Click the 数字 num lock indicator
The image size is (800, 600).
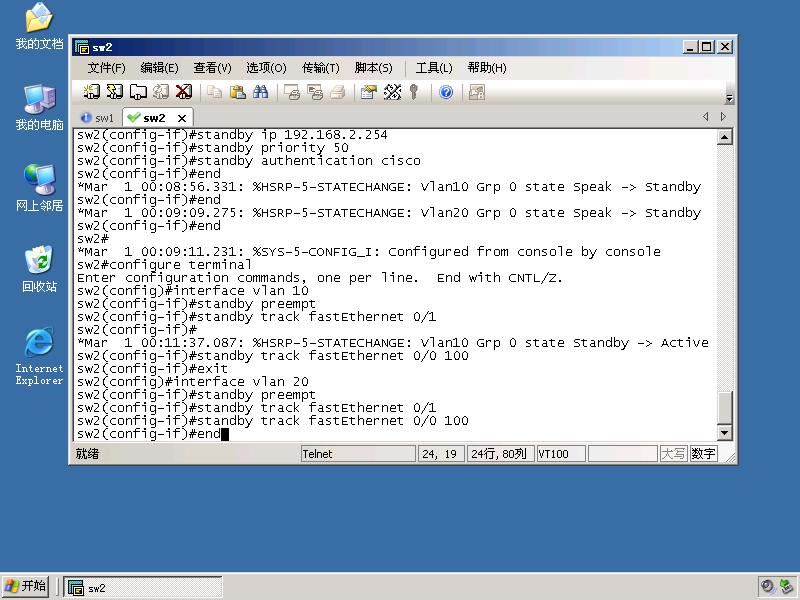pyautogui.click(x=703, y=454)
